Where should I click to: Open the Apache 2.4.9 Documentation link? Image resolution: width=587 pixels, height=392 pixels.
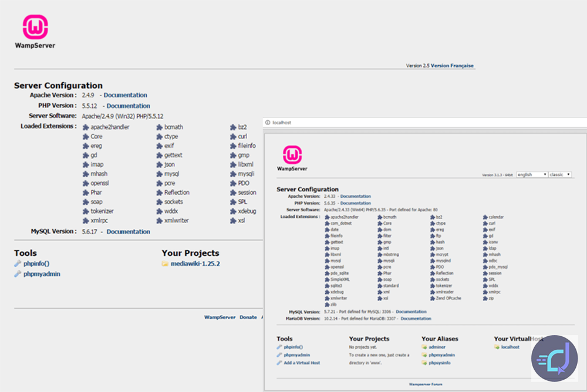[126, 95]
